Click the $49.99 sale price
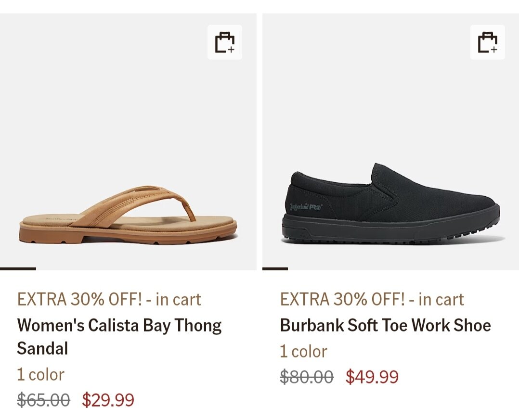The width and height of the screenshot is (519, 420). tap(372, 377)
